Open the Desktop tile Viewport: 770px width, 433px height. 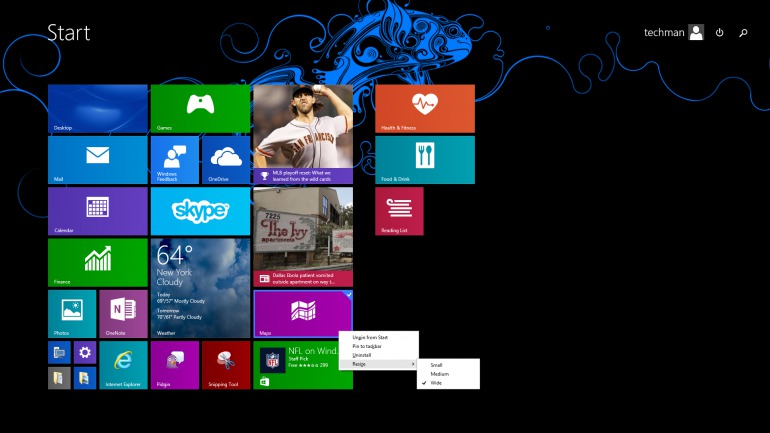[98, 108]
